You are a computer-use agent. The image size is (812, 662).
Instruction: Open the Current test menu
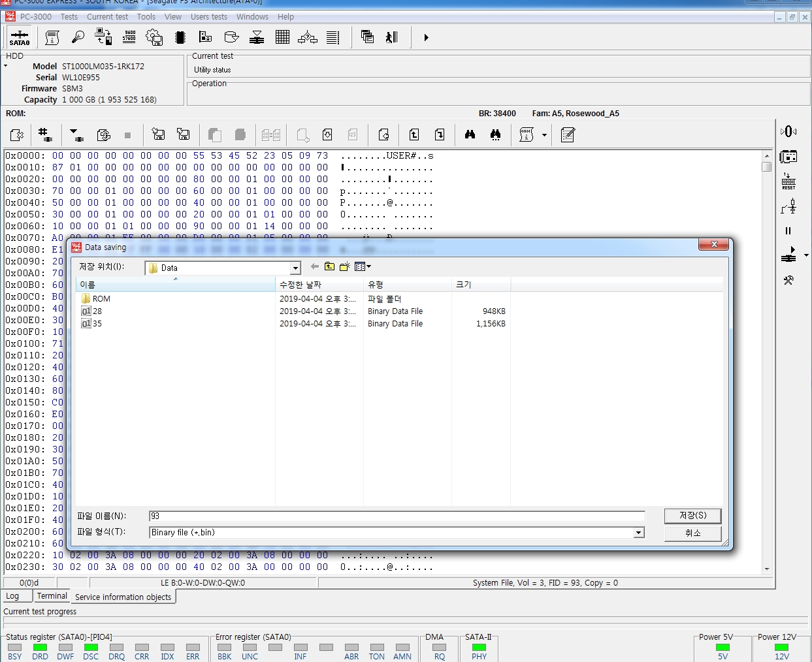click(x=107, y=17)
